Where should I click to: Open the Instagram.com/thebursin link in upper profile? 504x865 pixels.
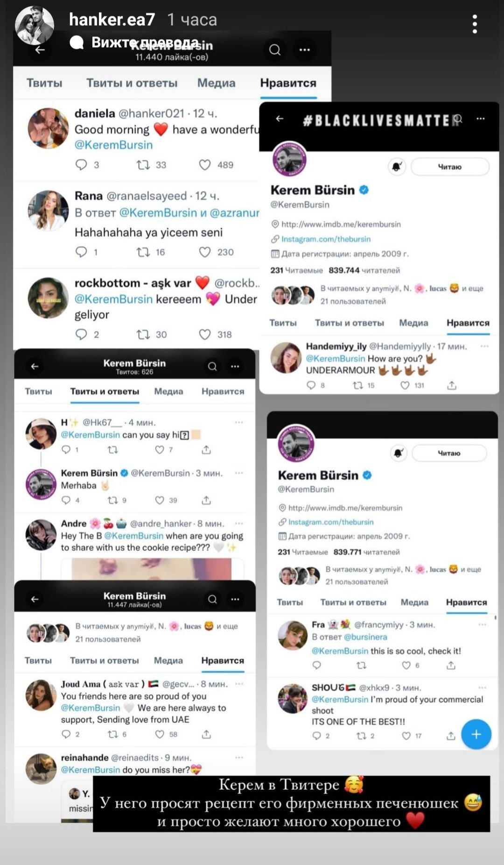pyautogui.click(x=326, y=239)
